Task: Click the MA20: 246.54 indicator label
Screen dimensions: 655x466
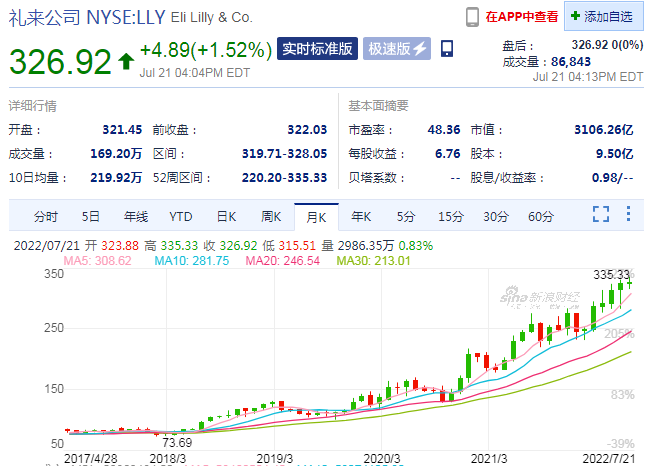Action: click(282, 261)
